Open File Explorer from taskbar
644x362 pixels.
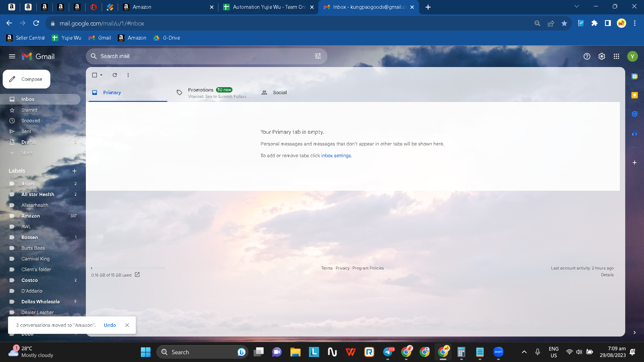(295, 352)
